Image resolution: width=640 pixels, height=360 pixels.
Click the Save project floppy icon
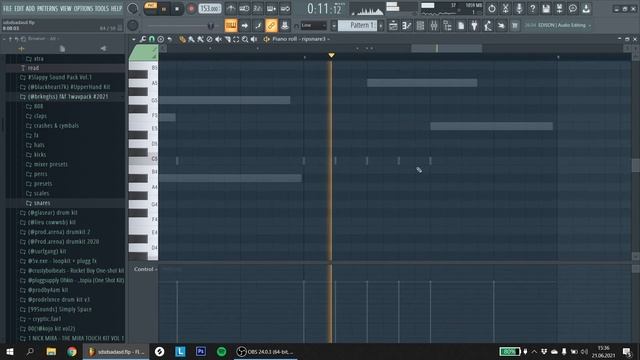pyautogui.click(x=546, y=9)
